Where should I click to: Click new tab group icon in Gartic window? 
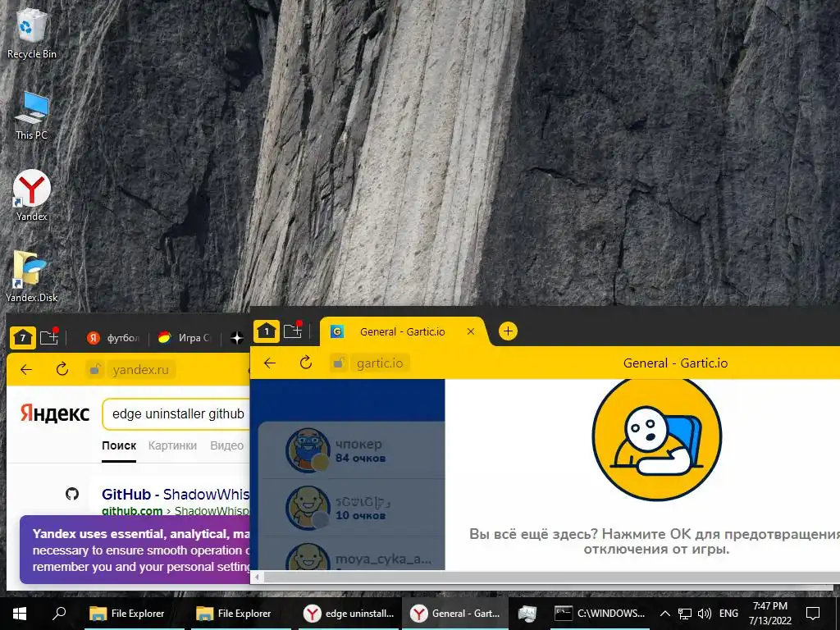pyautogui.click(x=293, y=331)
